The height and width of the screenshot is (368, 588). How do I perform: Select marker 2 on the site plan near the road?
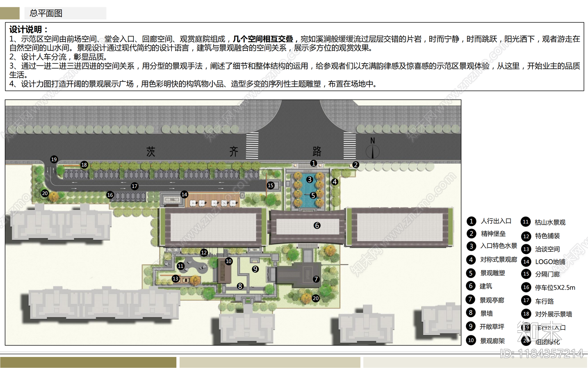(x=355, y=165)
